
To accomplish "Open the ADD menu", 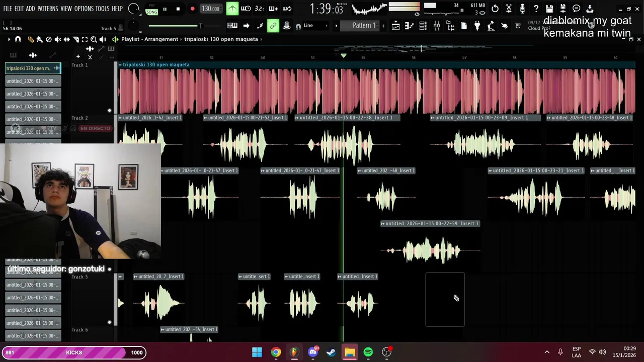I will [x=30, y=9].
